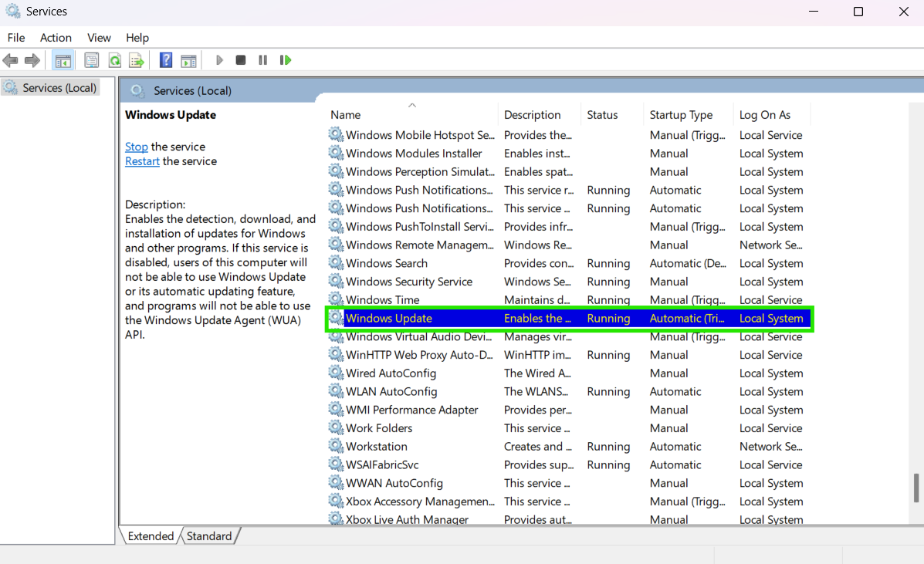
Task: Select the WLAN AutoConfig service
Action: pos(569,391)
